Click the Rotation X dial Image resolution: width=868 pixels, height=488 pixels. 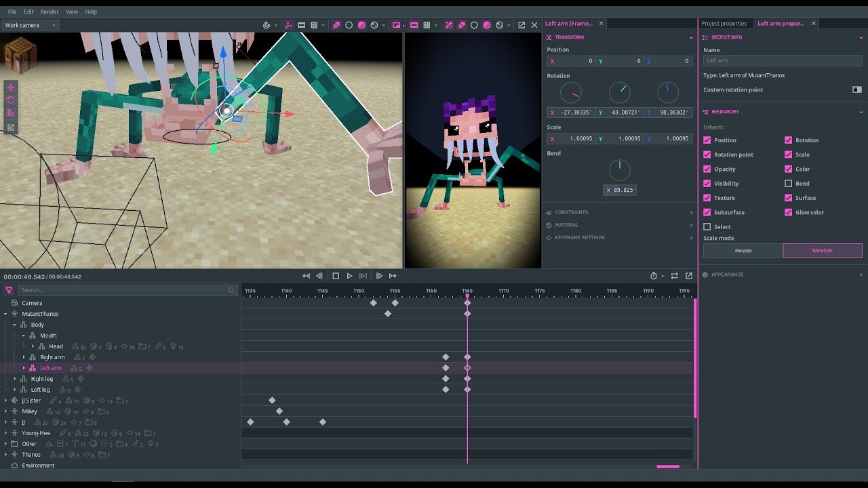571,93
